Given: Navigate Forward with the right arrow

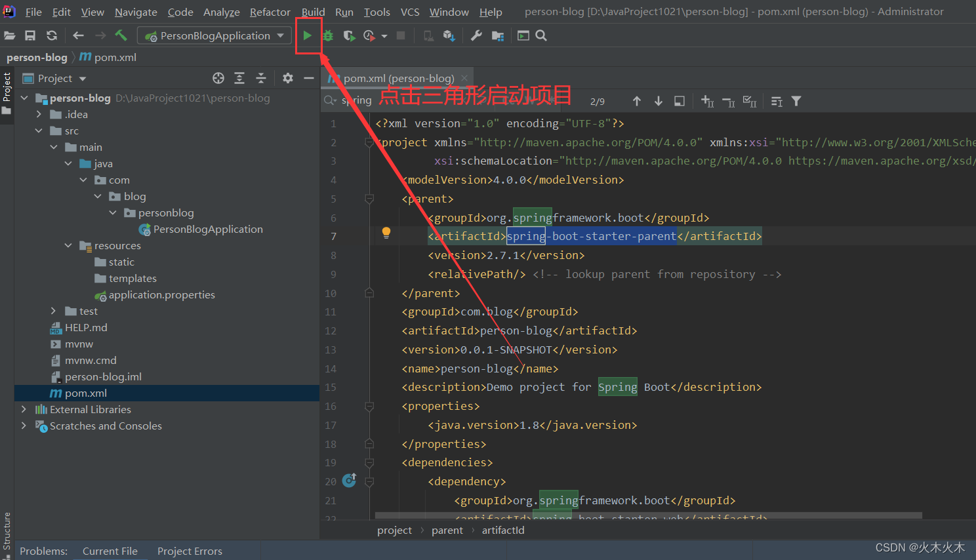Looking at the screenshot, I should (100, 35).
